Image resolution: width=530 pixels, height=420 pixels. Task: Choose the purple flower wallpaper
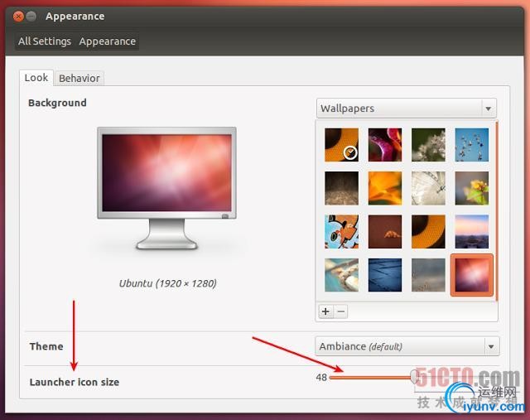click(x=385, y=145)
